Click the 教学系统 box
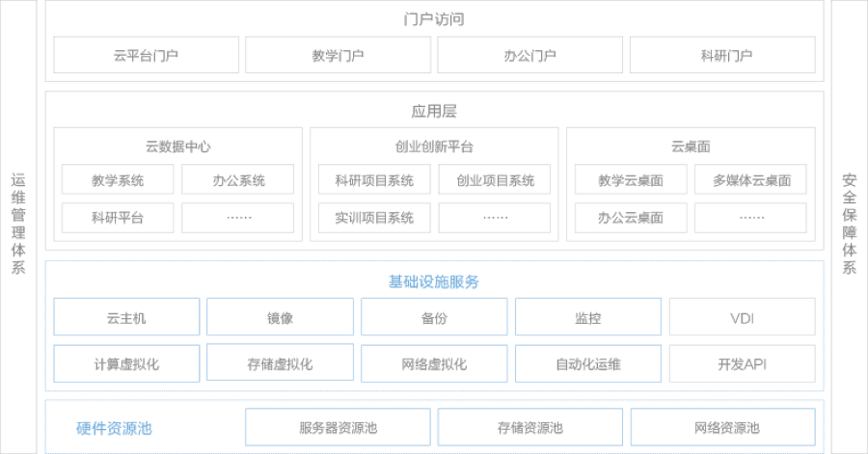Screen dimensions: 868x454 118,180
